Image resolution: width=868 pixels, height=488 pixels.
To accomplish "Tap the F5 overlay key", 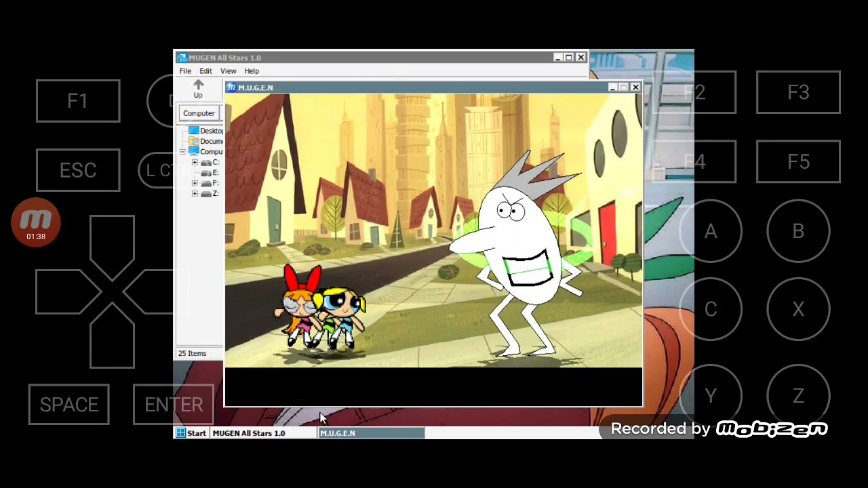I will 798,162.
